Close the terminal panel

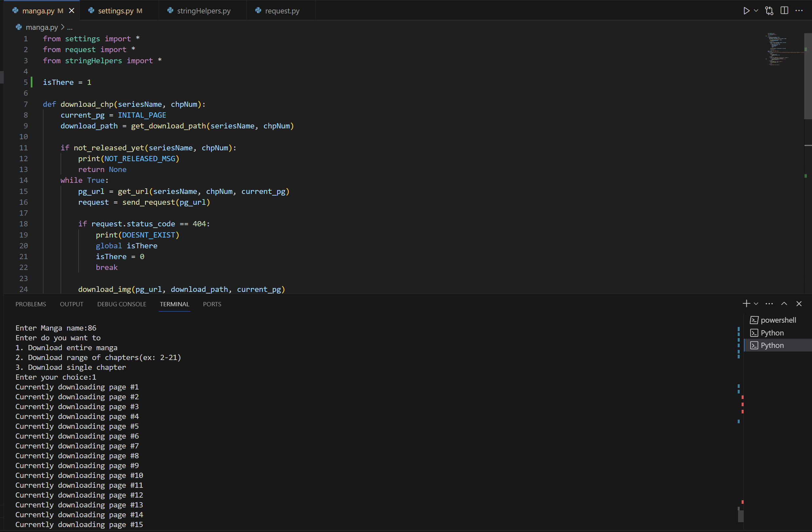(799, 304)
